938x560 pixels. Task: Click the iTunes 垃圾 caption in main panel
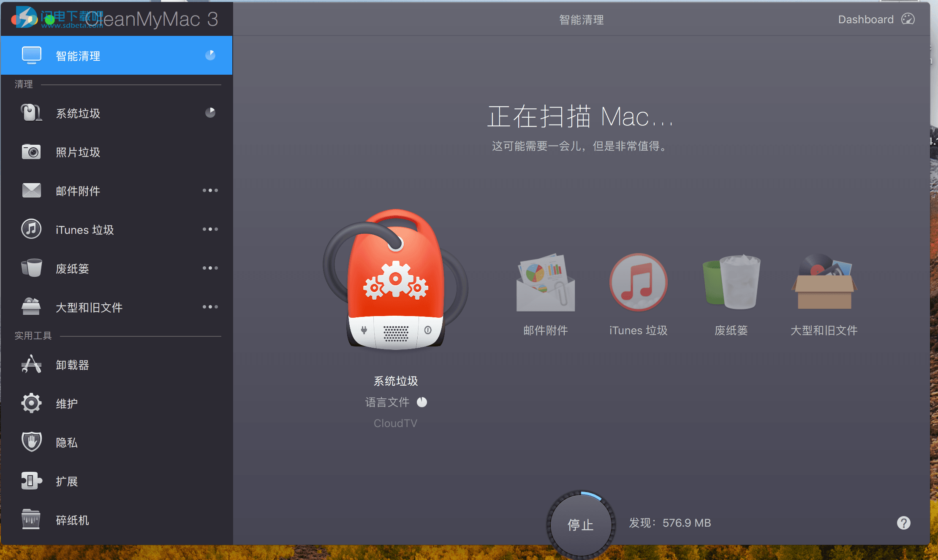coord(639,330)
